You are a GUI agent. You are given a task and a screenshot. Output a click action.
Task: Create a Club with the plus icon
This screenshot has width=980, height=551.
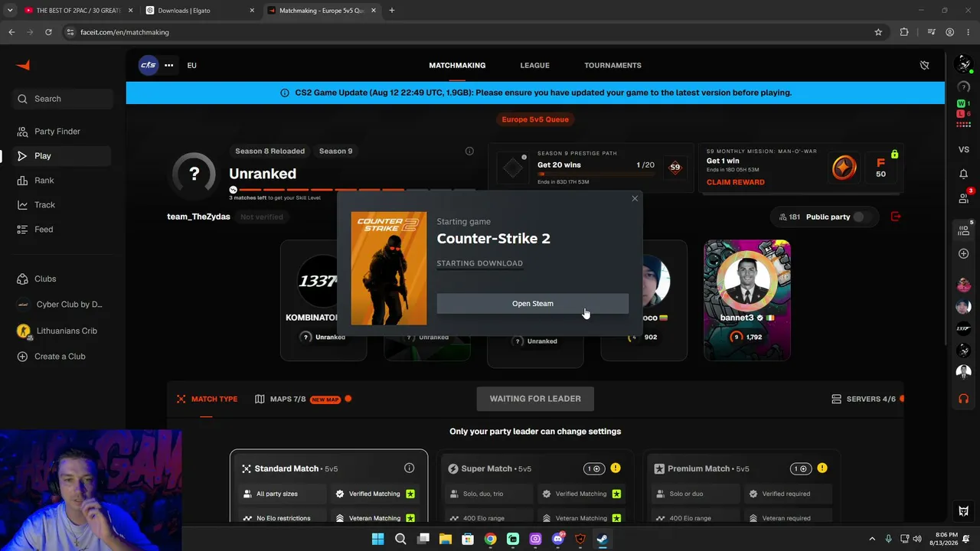[22, 357]
